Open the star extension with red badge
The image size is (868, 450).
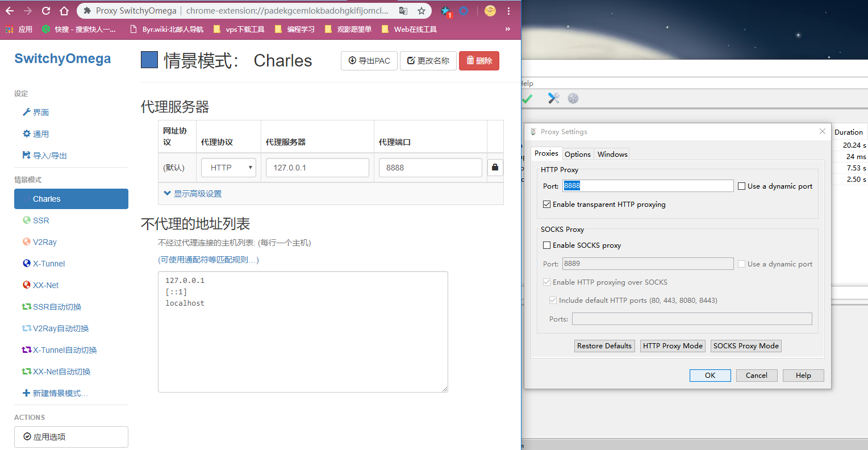coord(446,11)
